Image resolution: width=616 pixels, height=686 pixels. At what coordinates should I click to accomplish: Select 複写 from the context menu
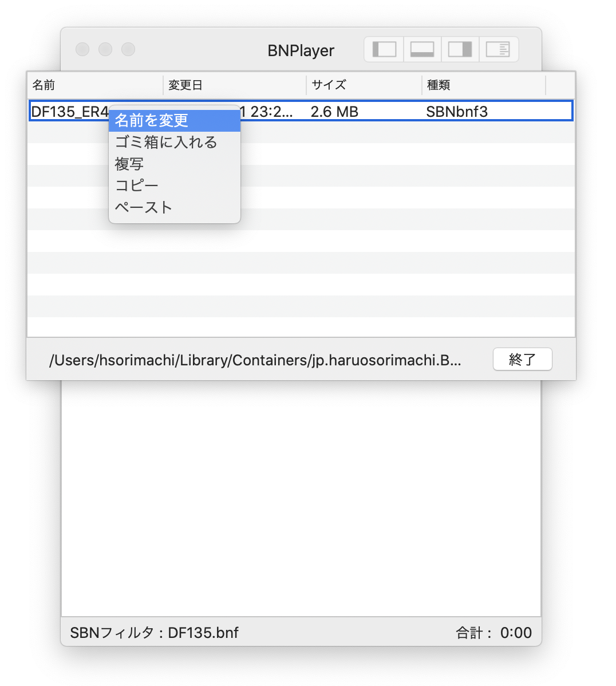coord(175,164)
